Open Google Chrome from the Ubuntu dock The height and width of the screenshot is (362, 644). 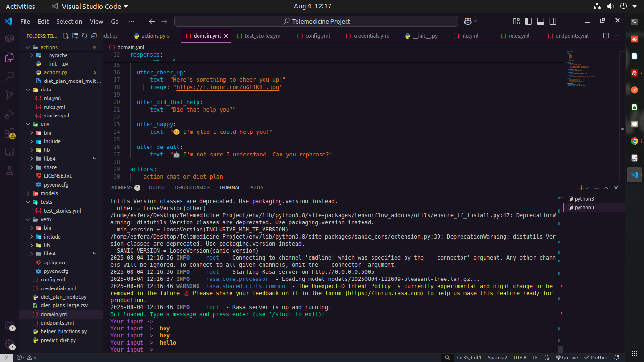pos(635,141)
